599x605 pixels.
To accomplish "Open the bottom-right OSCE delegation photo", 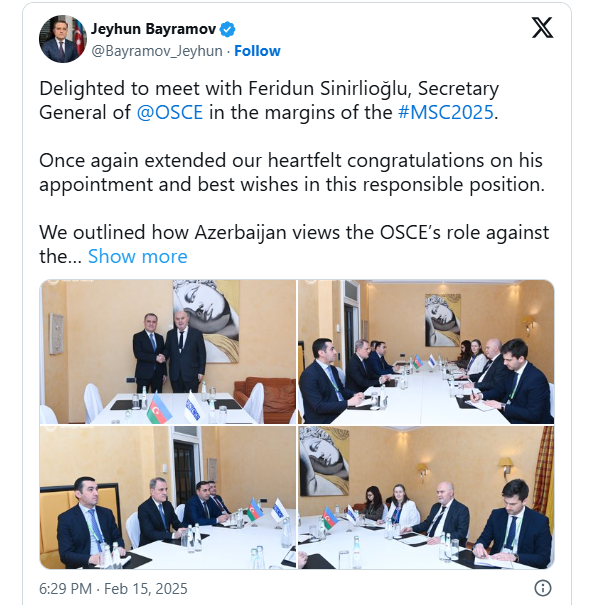I will (426, 497).
